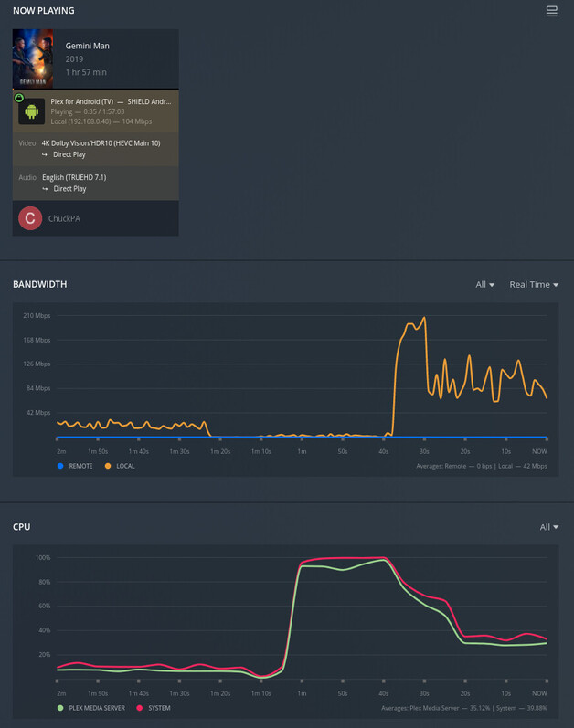574x728 pixels.
Task: Click the BANDWIDTH section heading
Action: [x=40, y=284]
